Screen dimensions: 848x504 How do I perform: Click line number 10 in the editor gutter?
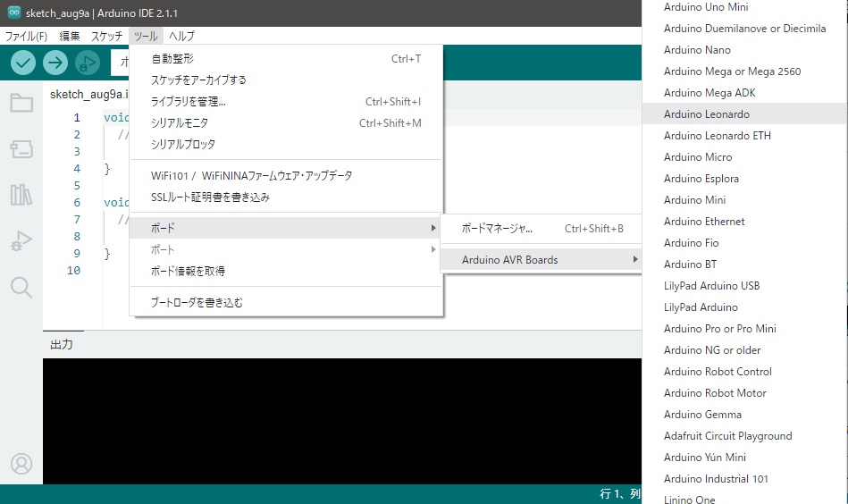(73, 271)
